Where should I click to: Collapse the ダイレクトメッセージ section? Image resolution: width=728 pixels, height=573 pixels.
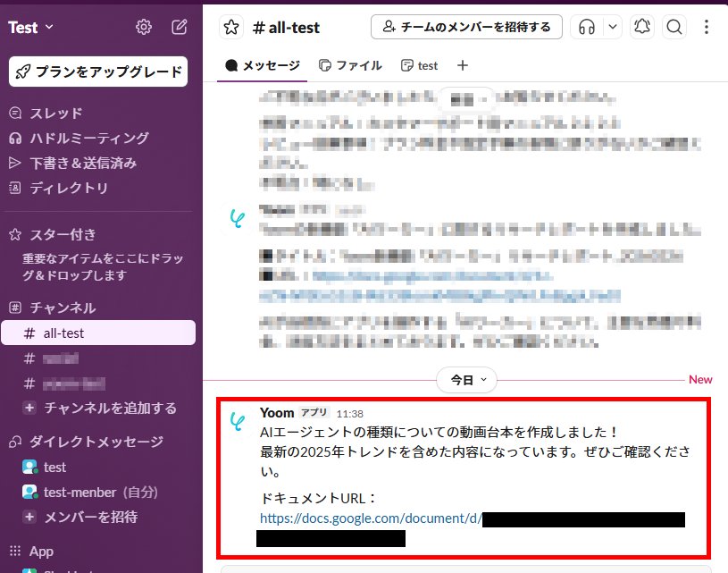pyautogui.click(x=96, y=442)
